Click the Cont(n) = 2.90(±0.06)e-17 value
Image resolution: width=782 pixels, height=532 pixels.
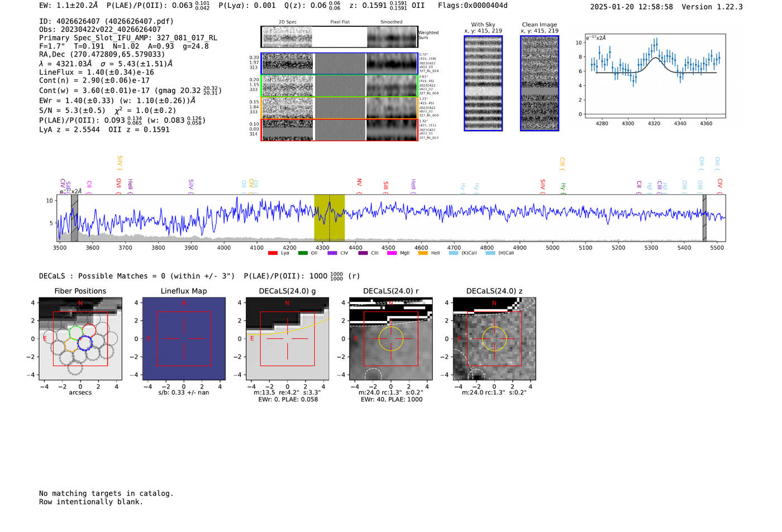pyautogui.click(x=94, y=81)
